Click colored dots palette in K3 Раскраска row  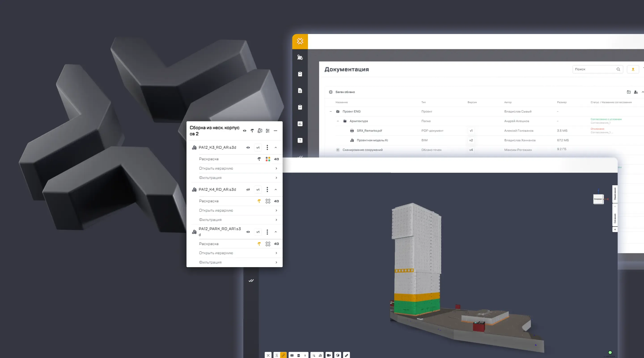pos(268,159)
